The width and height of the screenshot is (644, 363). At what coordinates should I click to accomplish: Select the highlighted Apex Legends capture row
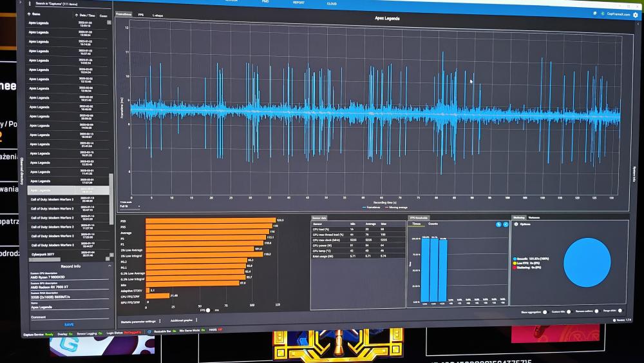click(68, 190)
